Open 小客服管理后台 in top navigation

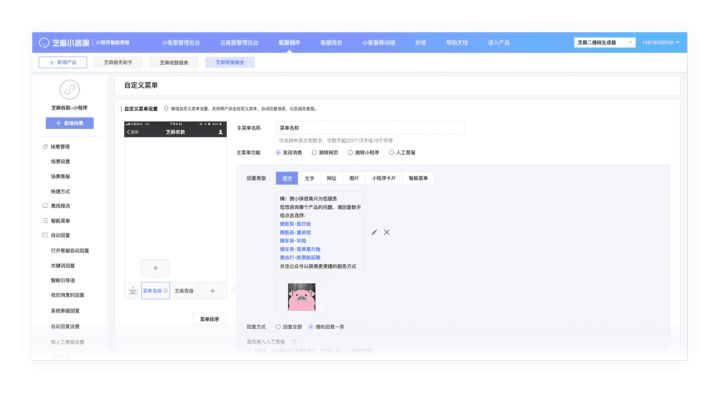(181, 43)
